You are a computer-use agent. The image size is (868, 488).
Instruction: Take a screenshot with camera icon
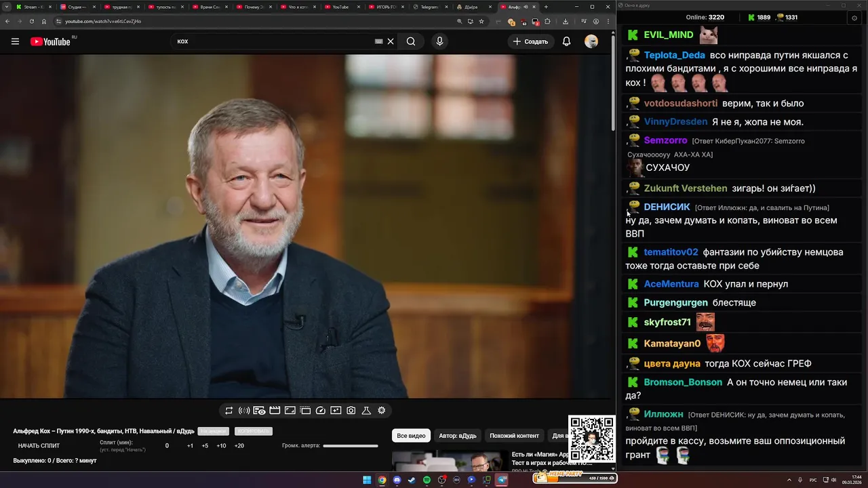351,411
